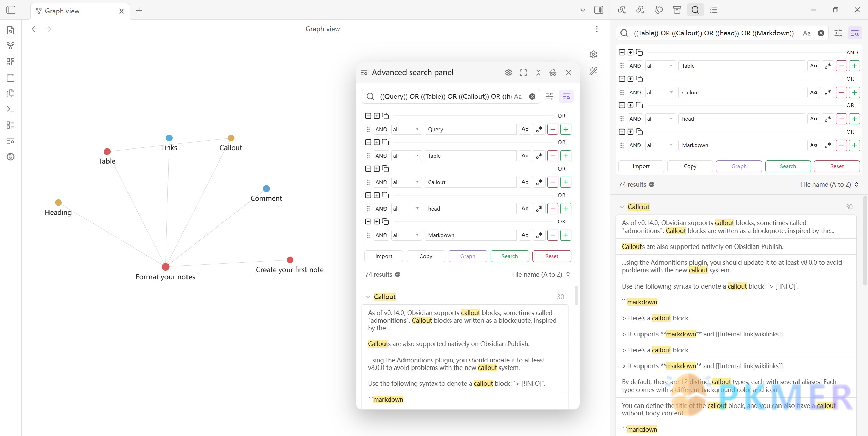Open the 'all' dropdown for the floating panel Callout row
The image size is (868, 436).
pyautogui.click(x=407, y=182)
